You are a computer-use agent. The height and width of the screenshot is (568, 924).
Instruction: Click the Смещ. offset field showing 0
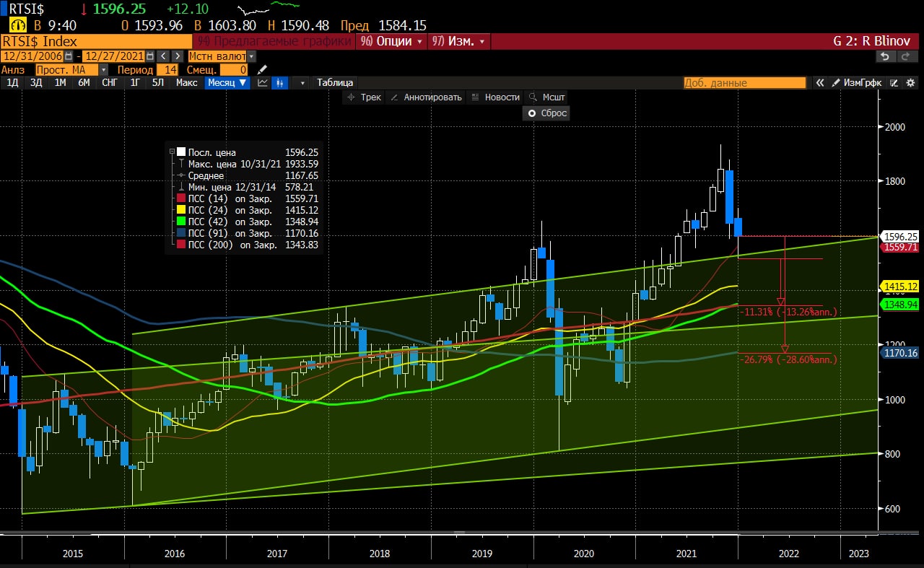pos(235,69)
